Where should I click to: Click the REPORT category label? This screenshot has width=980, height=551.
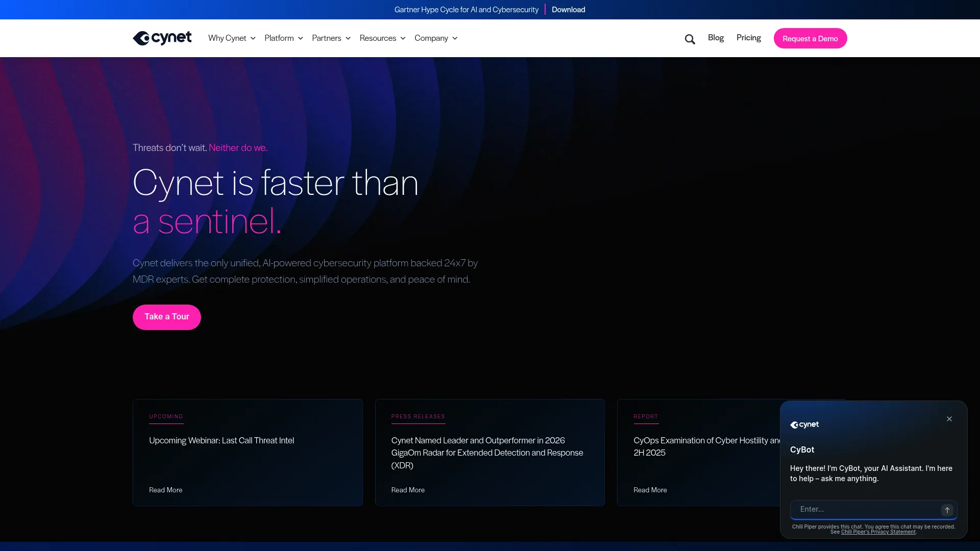pyautogui.click(x=646, y=416)
